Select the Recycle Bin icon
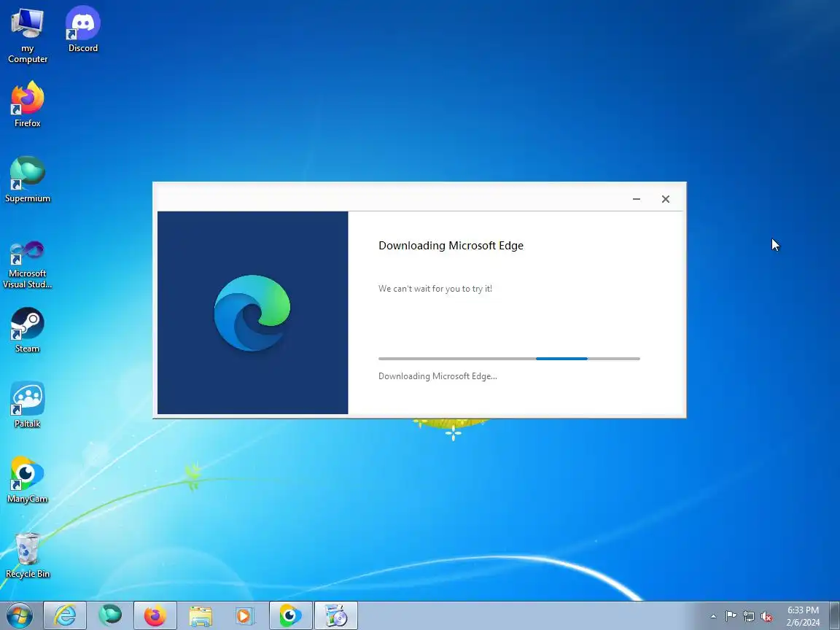Screen dimensions: 840x630 (x=27, y=556)
